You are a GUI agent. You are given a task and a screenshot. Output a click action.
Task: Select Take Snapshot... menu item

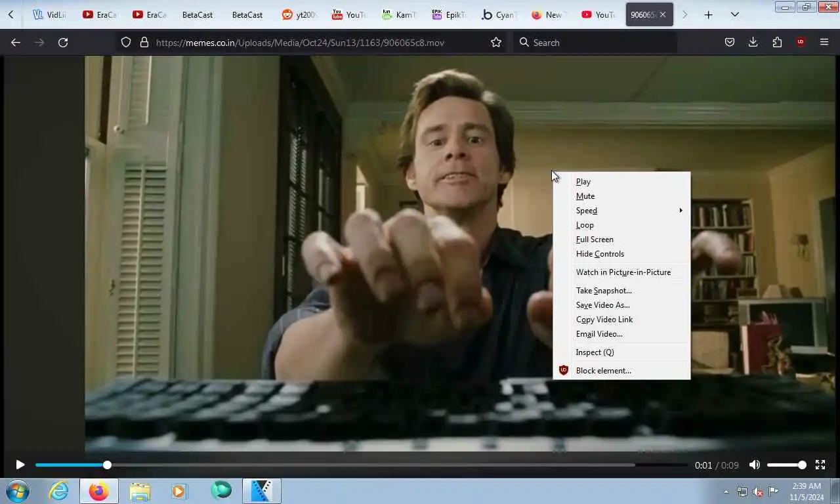tap(621, 291)
